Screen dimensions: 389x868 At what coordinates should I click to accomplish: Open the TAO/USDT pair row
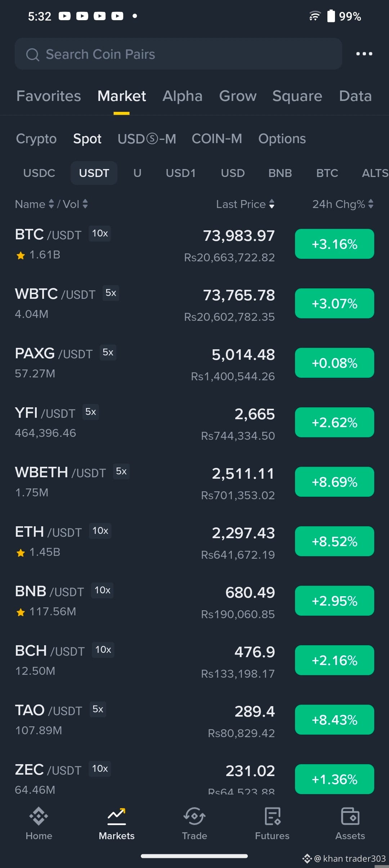(x=194, y=720)
